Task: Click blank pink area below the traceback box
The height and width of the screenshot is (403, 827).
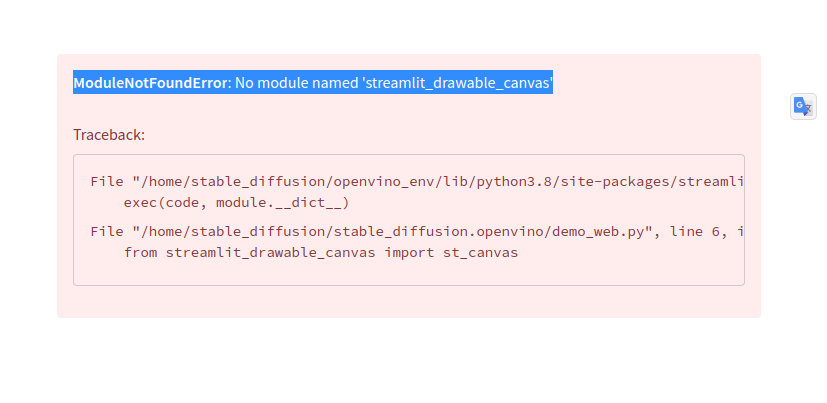Action: click(x=409, y=302)
